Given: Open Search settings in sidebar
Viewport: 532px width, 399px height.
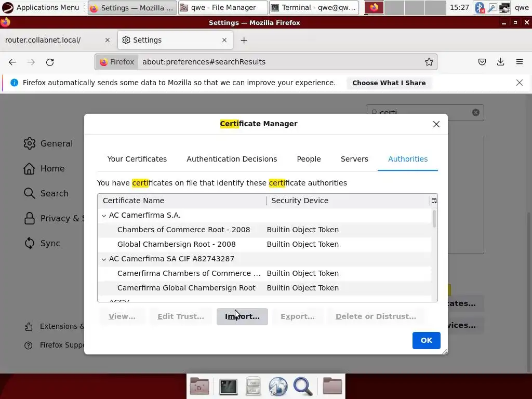Looking at the screenshot, I should coord(46,193).
